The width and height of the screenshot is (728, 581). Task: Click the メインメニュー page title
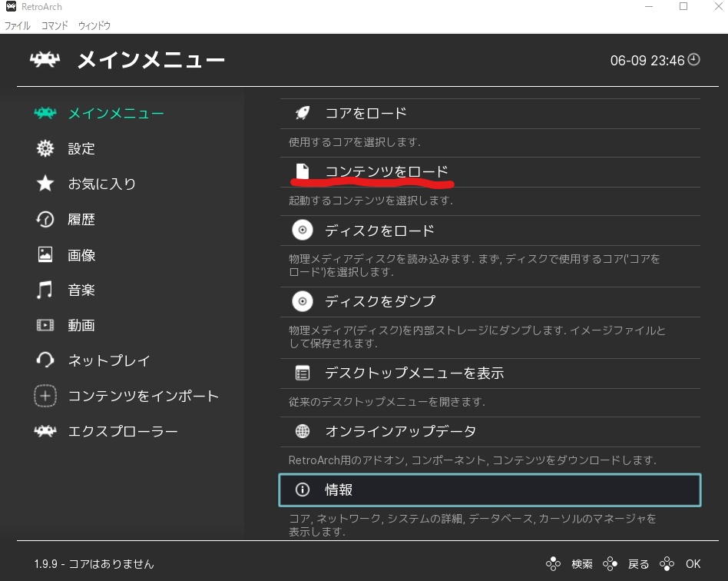(x=151, y=60)
